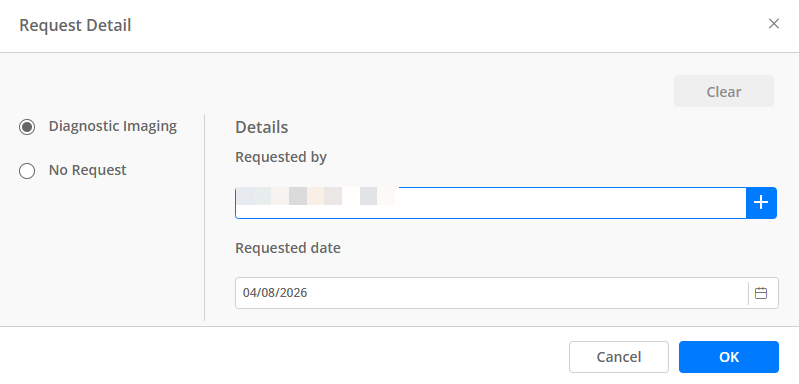Select the Diagnostic Imaging radio button
Viewport: 799px width, 384px height.
27,127
